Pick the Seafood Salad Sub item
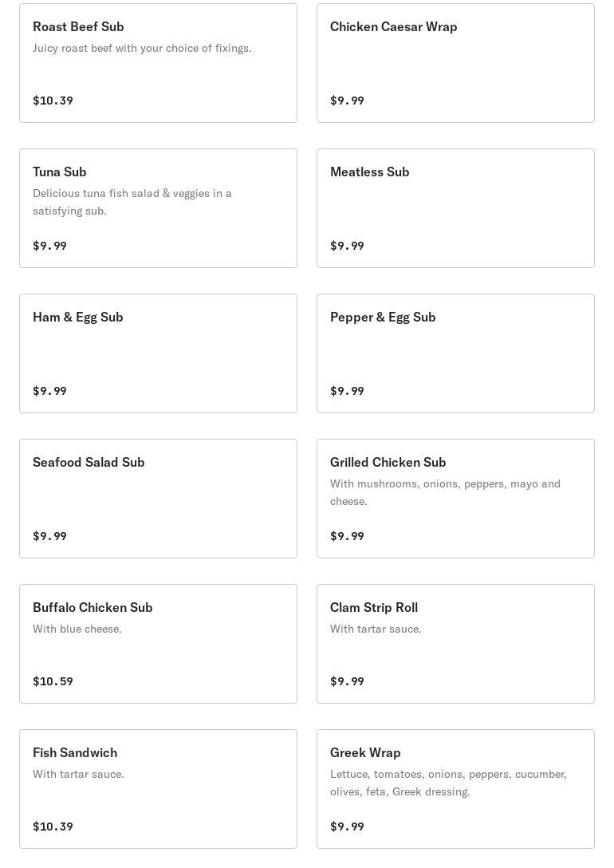 (x=158, y=499)
